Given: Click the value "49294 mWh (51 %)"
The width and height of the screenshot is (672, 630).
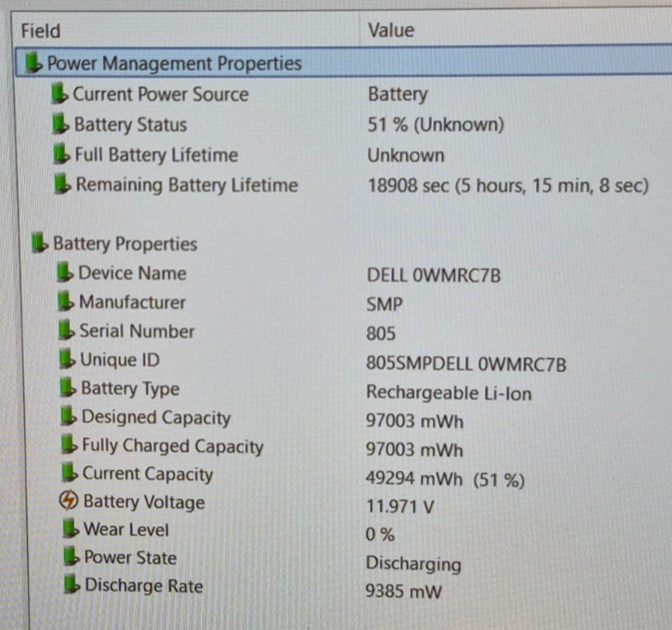Looking at the screenshot, I should coord(445,480).
